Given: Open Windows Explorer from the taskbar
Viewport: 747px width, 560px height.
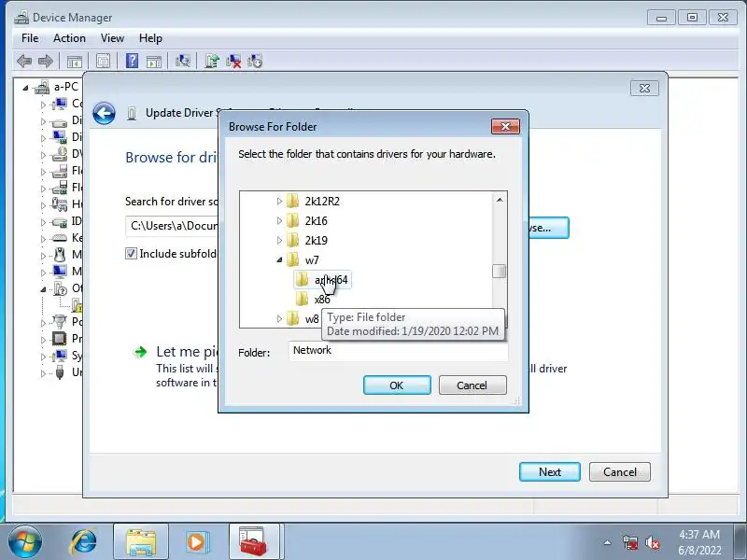Looking at the screenshot, I should click(x=141, y=542).
